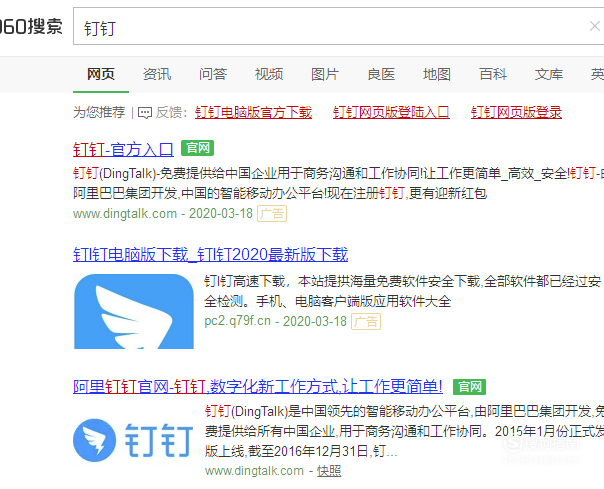Click the 反馈 feedback text

169,112
